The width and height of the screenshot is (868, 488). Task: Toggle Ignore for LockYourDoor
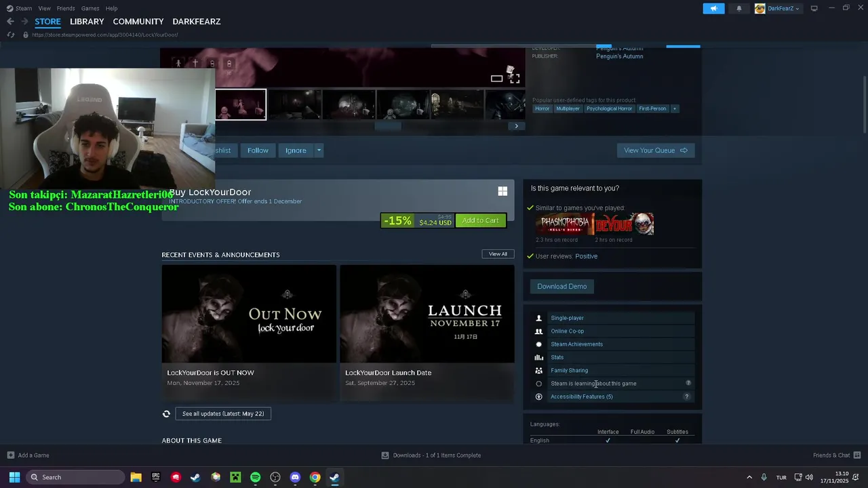pos(296,150)
